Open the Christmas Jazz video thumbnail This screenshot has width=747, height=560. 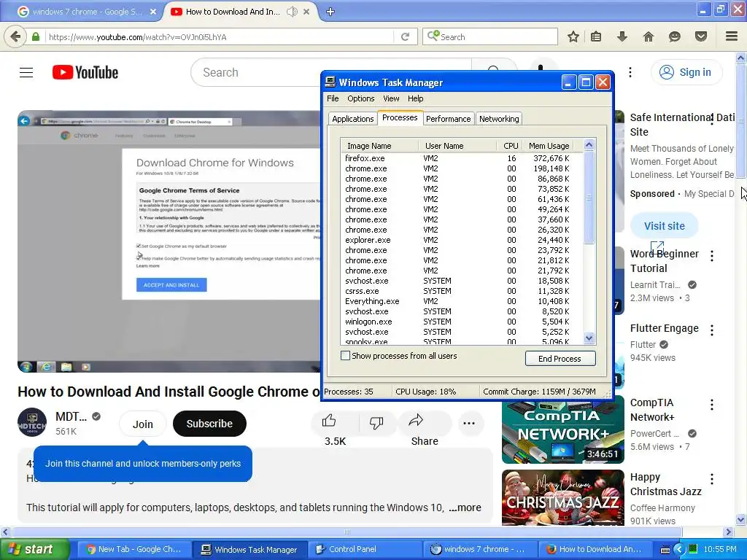click(562, 497)
